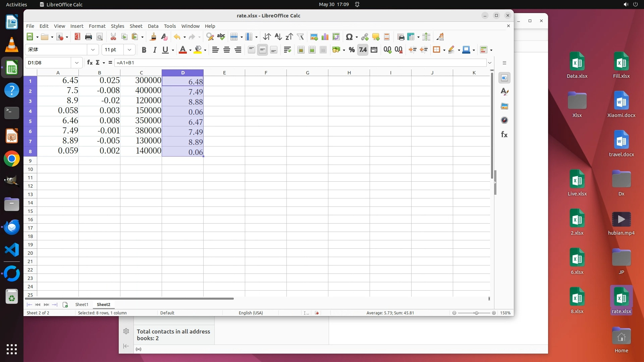Click the zoom slider in the status bar
Viewport: 644px width, 362px height.
pyautogui.click(x=476, y=313)
